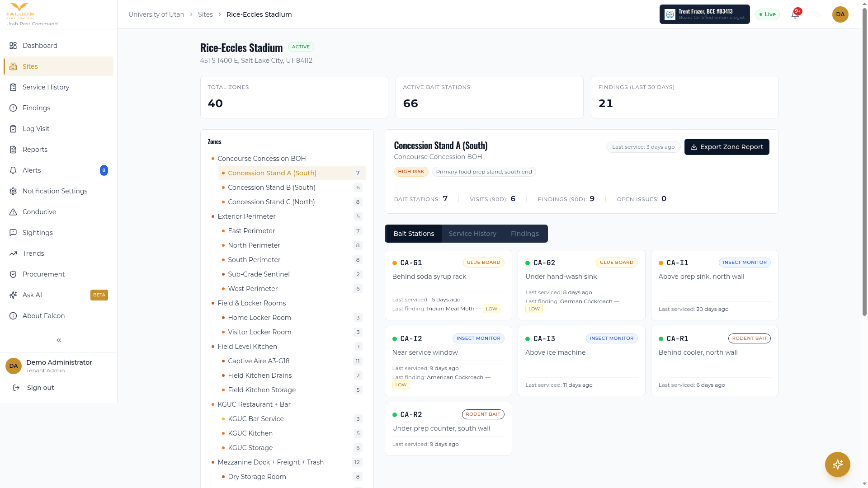This screenshot has width=868, height=488.
Task: Open bait station CA-G1 card
Action: [448, 285]
